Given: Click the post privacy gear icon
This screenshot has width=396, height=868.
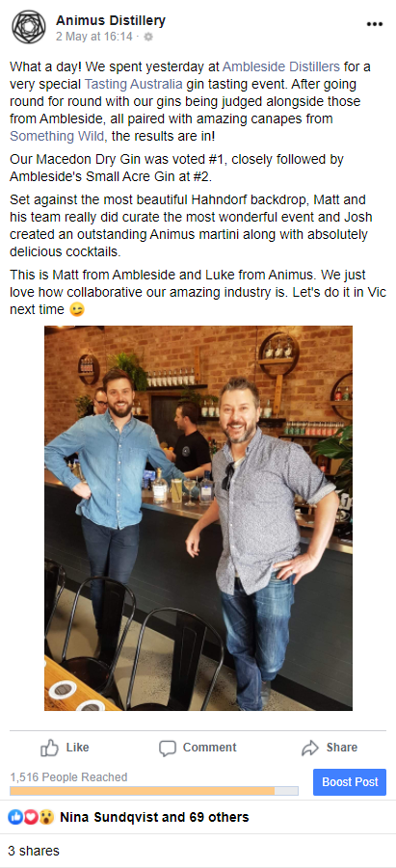Looking at the screenshot, I should click(x=147, y=37).
